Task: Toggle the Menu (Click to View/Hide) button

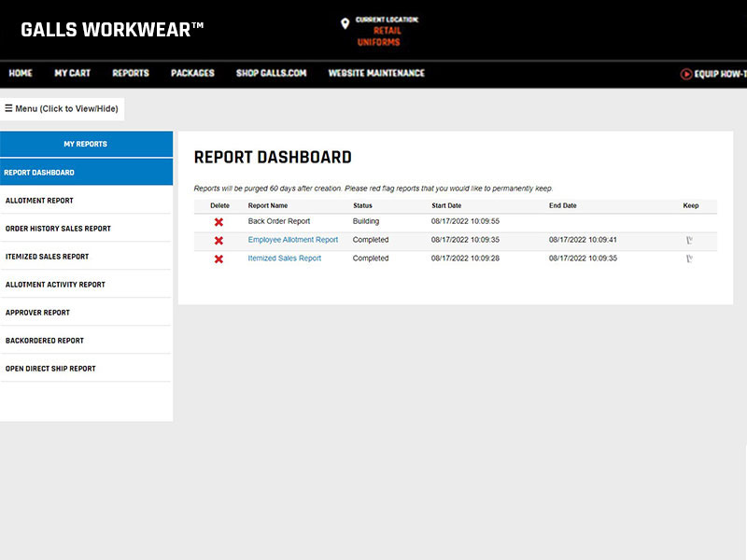Action: click(x=62, y=109)
